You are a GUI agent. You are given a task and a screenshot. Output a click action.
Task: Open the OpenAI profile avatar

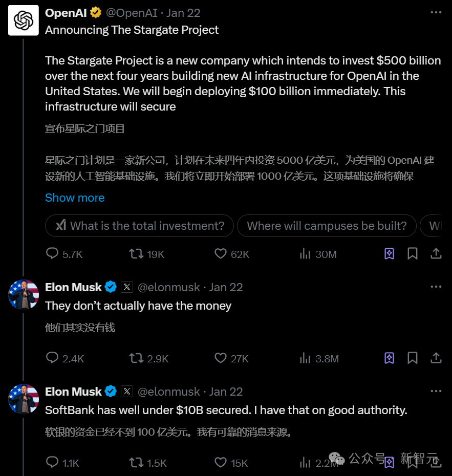(24, 20)
